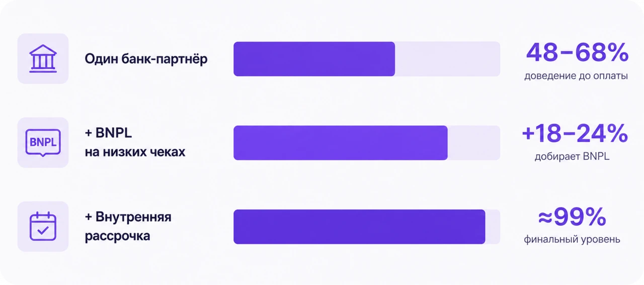Click the BNPL speech bubble icon
644x285 pixels.
(43, 142)
